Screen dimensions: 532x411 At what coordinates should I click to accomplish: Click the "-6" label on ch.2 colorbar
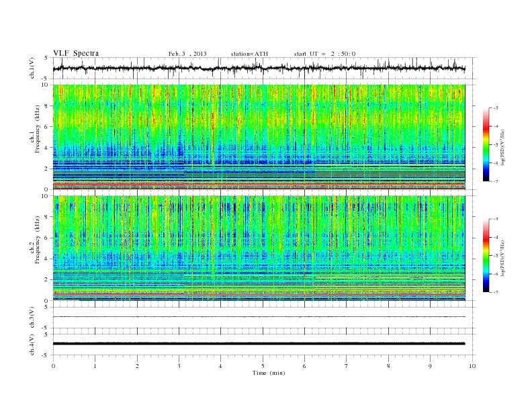pyautogui.click(x=496, y=273)
